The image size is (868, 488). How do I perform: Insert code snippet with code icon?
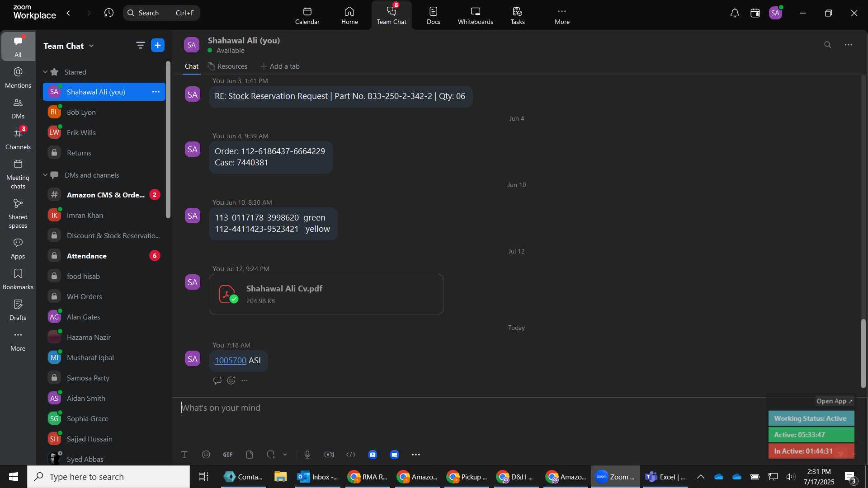click(x=351, y=455)
